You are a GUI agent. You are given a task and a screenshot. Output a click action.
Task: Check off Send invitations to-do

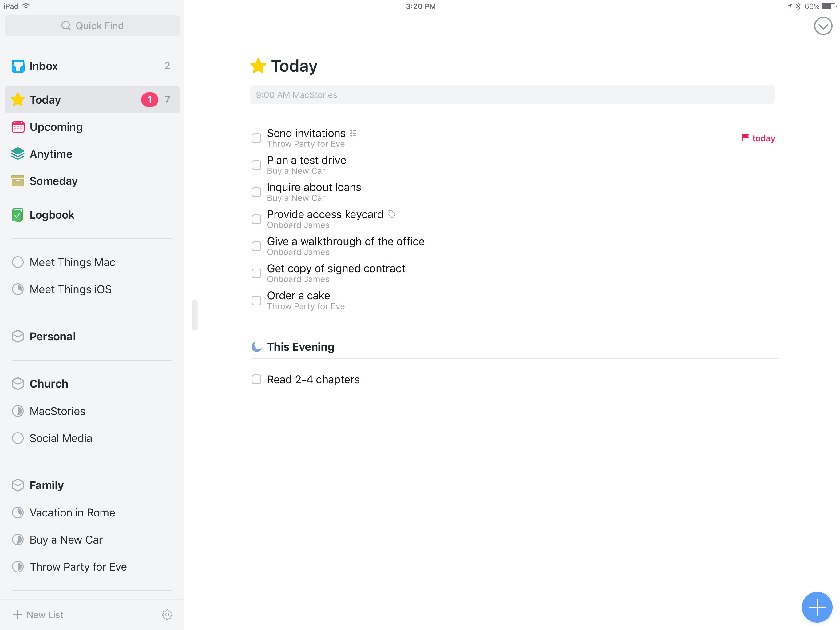tap(256, 138)
